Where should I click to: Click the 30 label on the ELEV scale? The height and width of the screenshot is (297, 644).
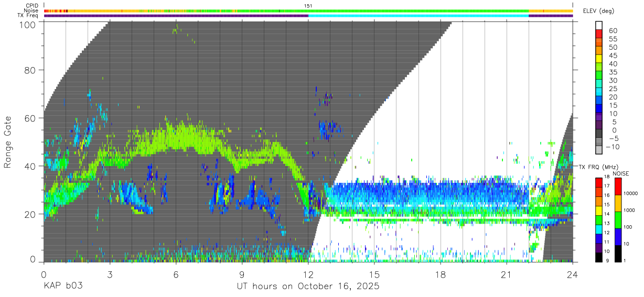click(614, 80)
